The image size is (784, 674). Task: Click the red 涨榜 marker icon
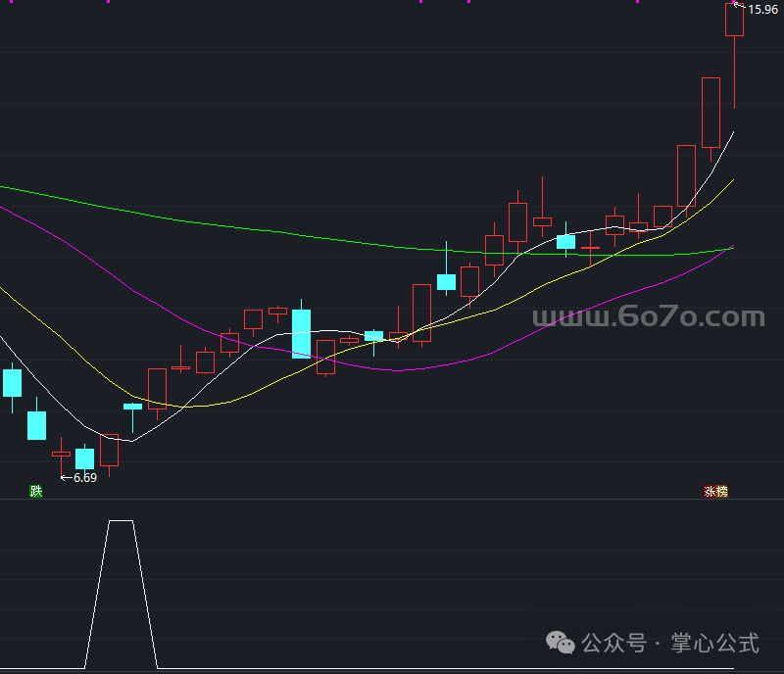(715, 492)
